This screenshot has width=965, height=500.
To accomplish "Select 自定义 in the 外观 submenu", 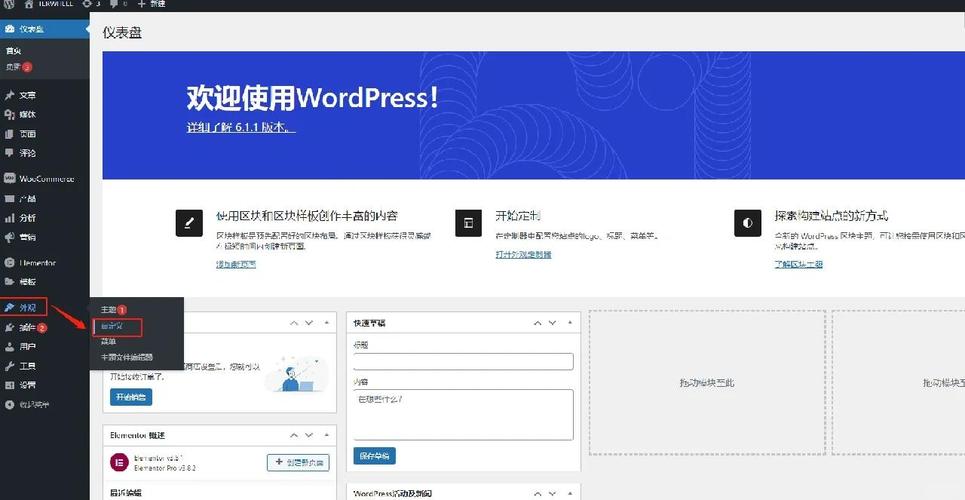I will coord(112,326).
